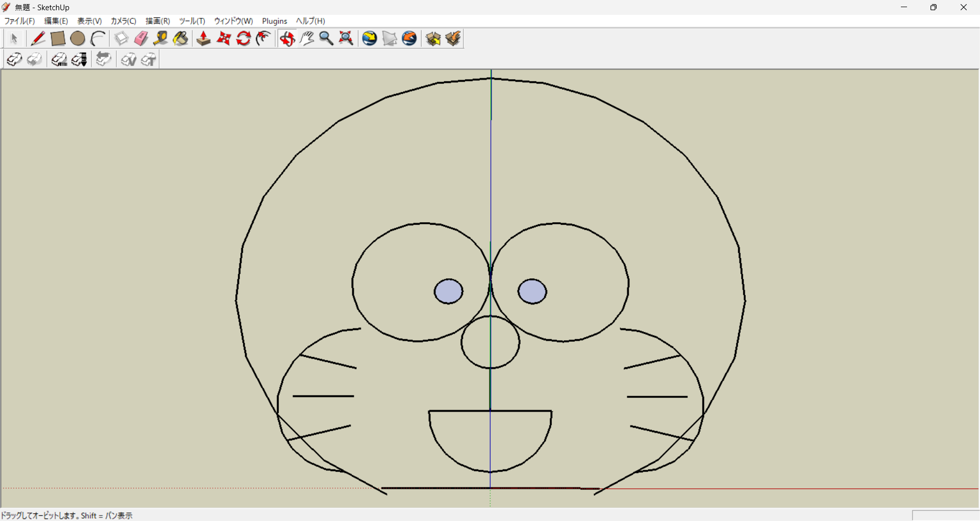The image size is (980, 521).
Task: Minimize the SketchUp window
Action: [904, 7]
